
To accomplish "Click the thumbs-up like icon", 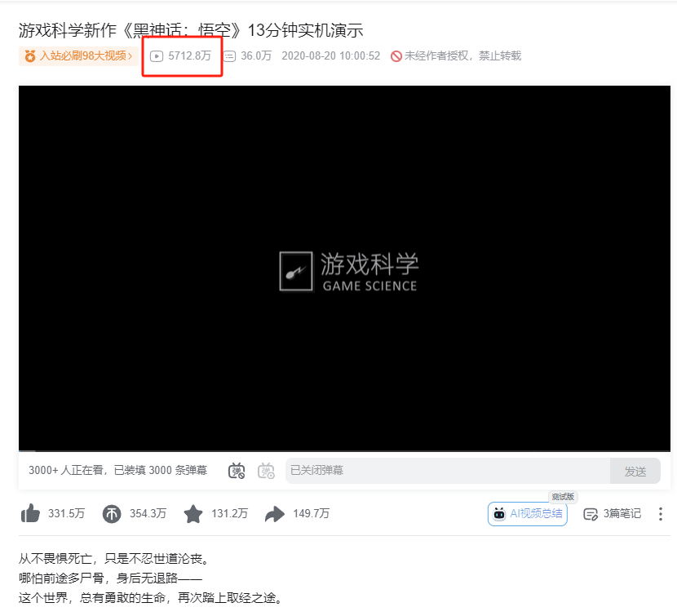I will pyautogui.click(x=30, y=514).
